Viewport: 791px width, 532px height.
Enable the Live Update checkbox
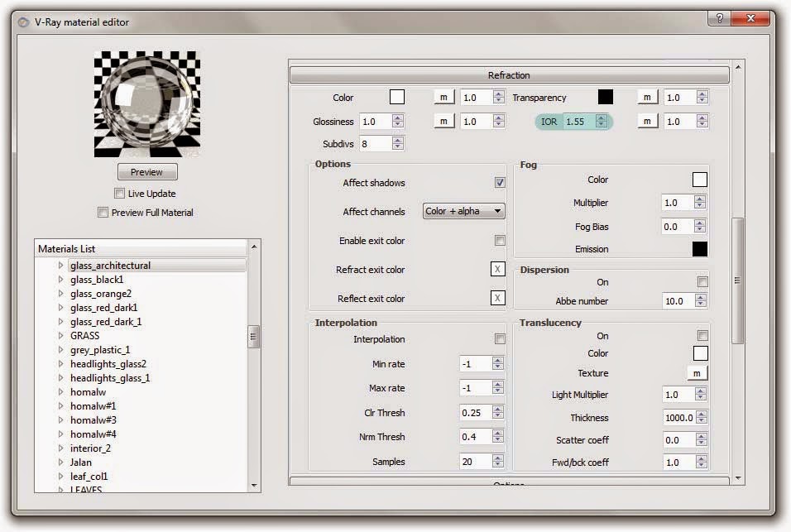click(x=119, y=193)
